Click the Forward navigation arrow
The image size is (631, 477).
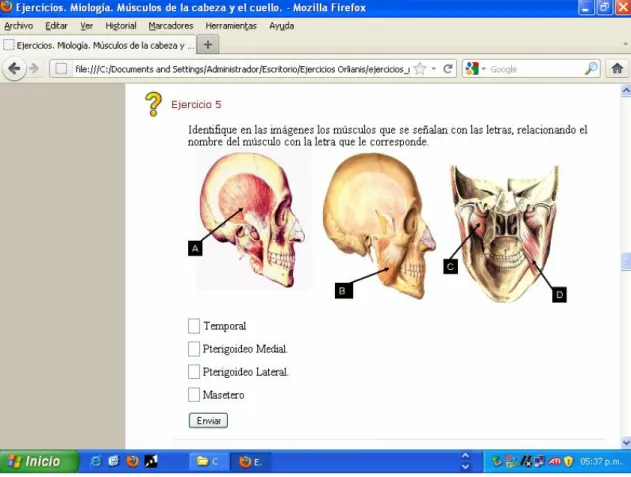(x=35, y=69)
